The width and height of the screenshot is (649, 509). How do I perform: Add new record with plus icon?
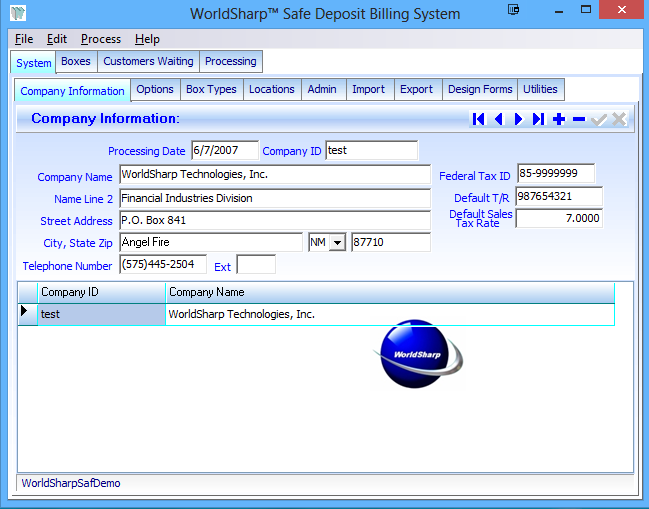pos(559,119)
